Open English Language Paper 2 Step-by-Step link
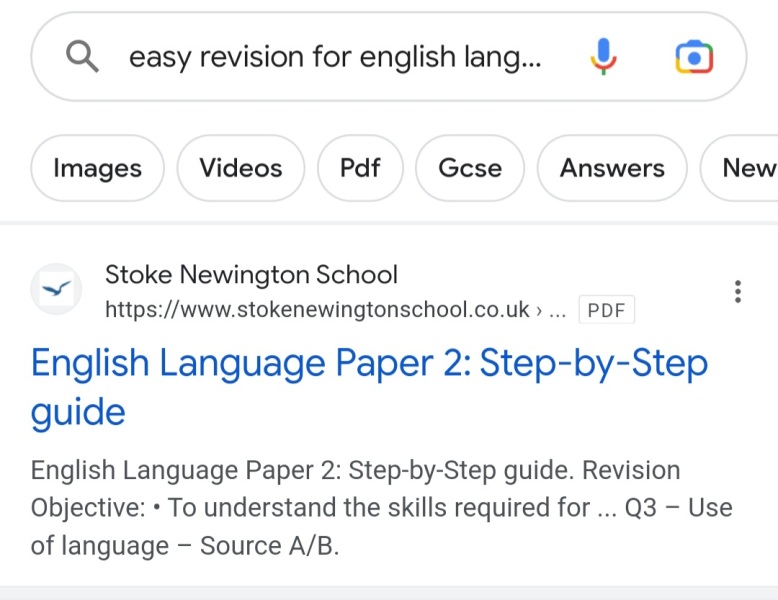Viewport: 778px width, 600px height. (369, 364)
